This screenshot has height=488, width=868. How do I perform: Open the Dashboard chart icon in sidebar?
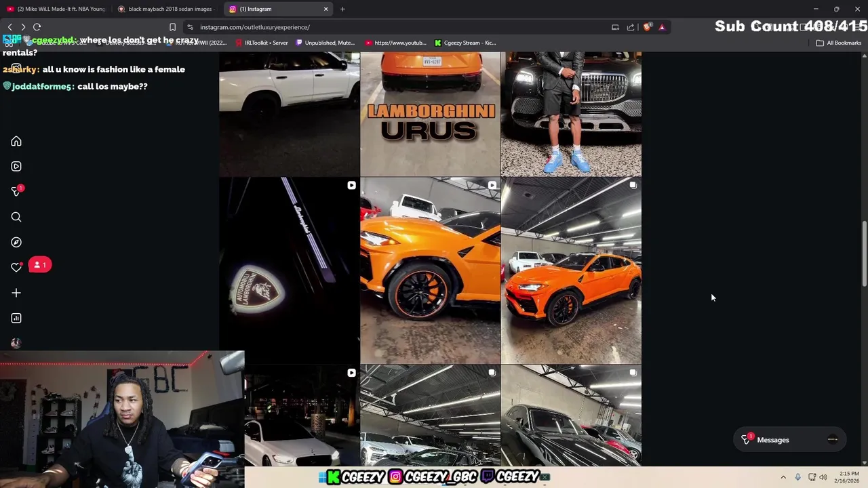(16, 318)
